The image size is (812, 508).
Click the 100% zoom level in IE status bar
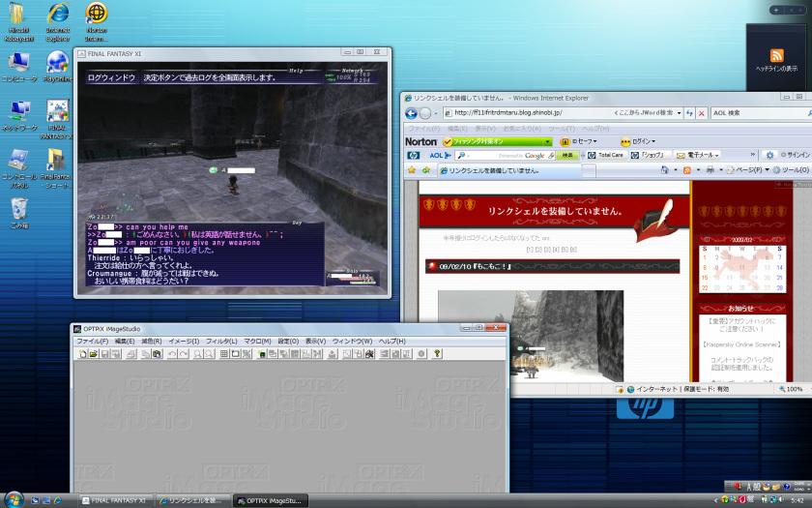791,389
